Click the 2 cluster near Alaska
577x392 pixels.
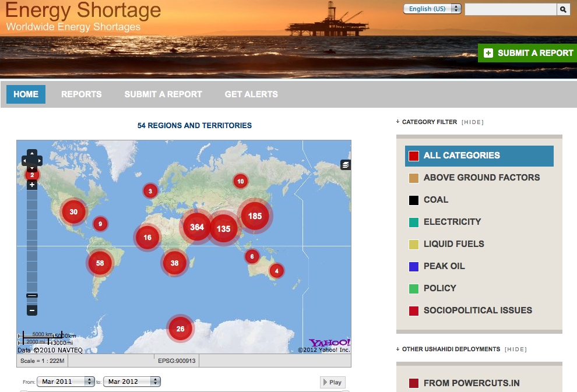tap(32, 175)
